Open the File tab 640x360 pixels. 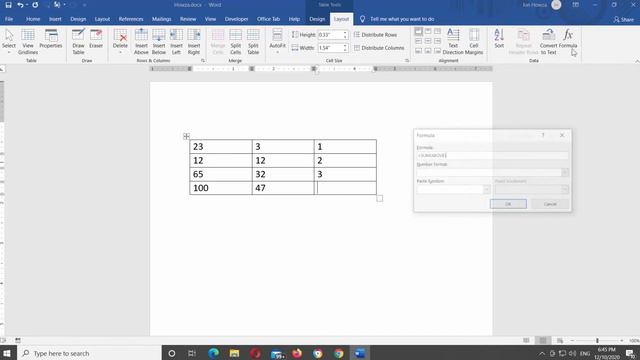click(9, 19)
